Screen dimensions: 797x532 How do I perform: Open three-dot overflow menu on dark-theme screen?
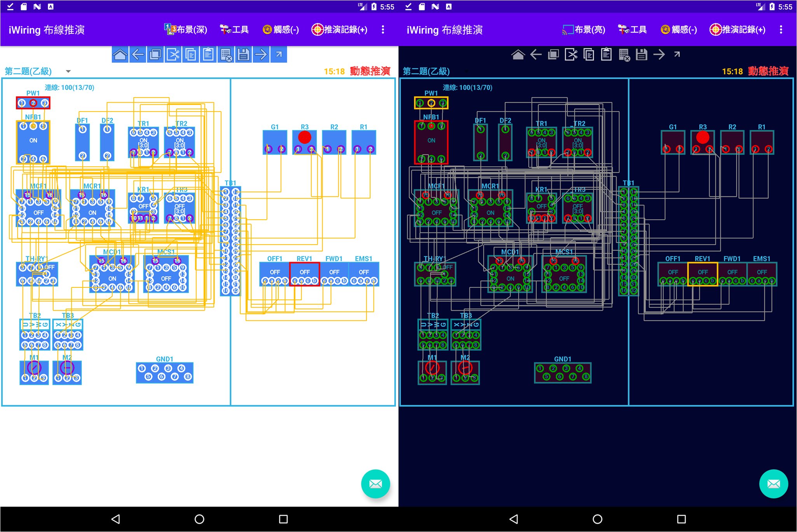(781, 30)
